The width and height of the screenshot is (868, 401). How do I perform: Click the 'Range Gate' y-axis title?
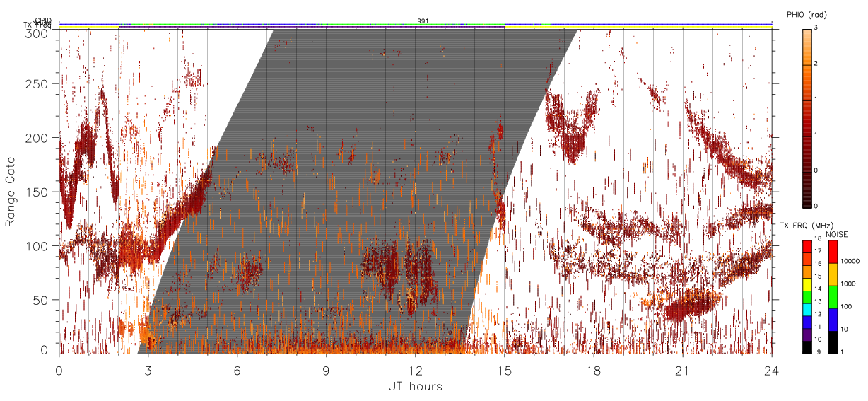pos(11,192)
